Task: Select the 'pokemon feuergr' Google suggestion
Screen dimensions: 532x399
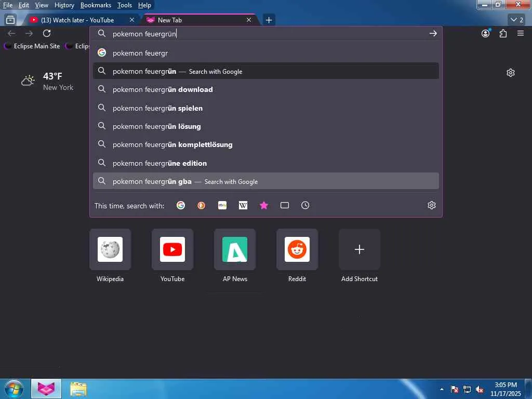Action: coord(265,53)
